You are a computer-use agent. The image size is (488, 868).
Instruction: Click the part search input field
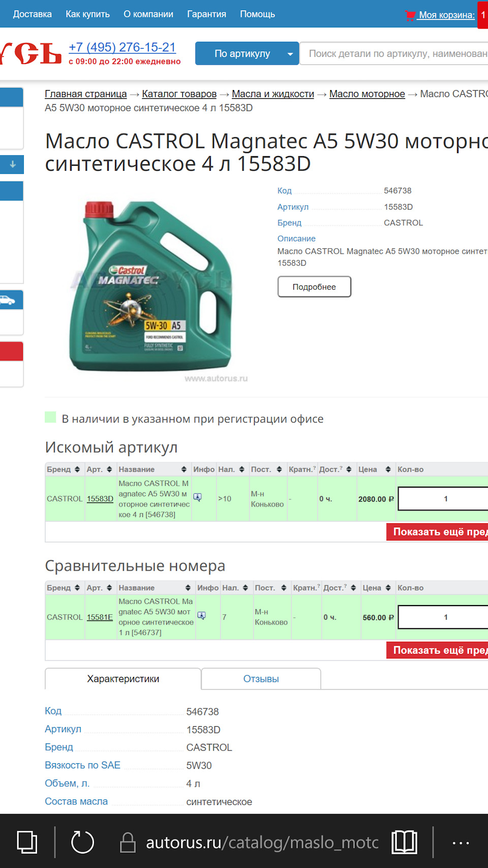pos(394,53)
